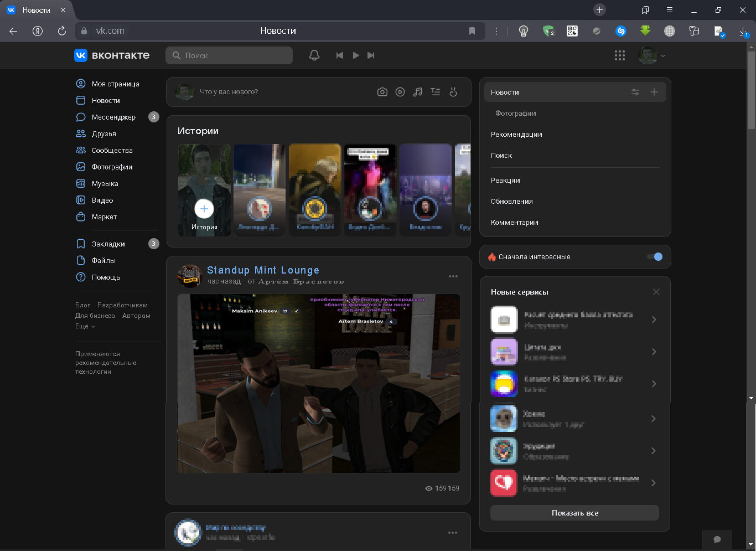
Task: Open browser bookmark icon in address bar
Action: pos(472,31)
